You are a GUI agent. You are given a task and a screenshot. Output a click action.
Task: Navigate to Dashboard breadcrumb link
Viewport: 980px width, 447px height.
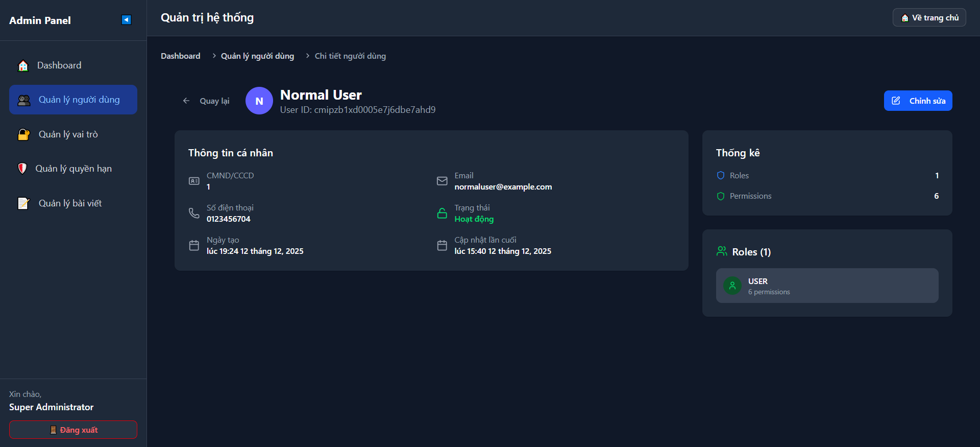click(x=180, y=56)
